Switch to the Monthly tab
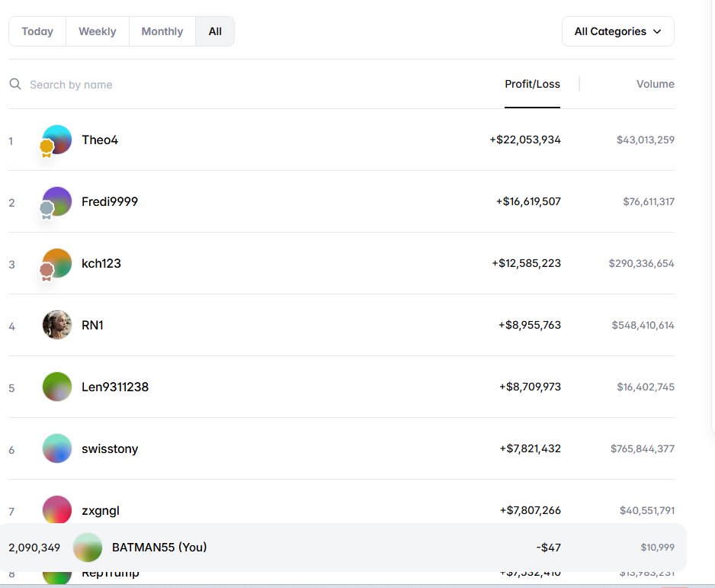The height and width of the screenshot is (588, 715). [x=162, y=31]
